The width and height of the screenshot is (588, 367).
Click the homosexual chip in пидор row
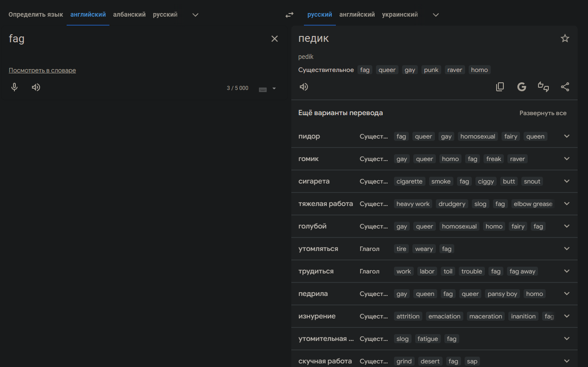(x=478, y=136)
